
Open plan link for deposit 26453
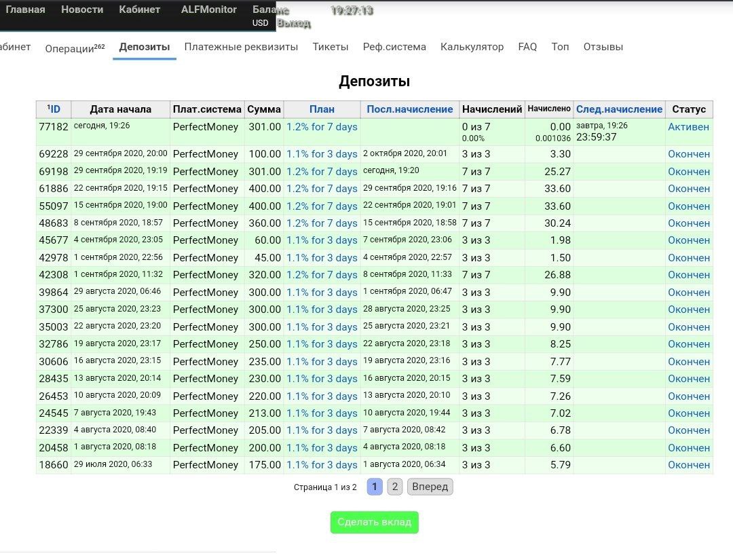pos(322,396)
